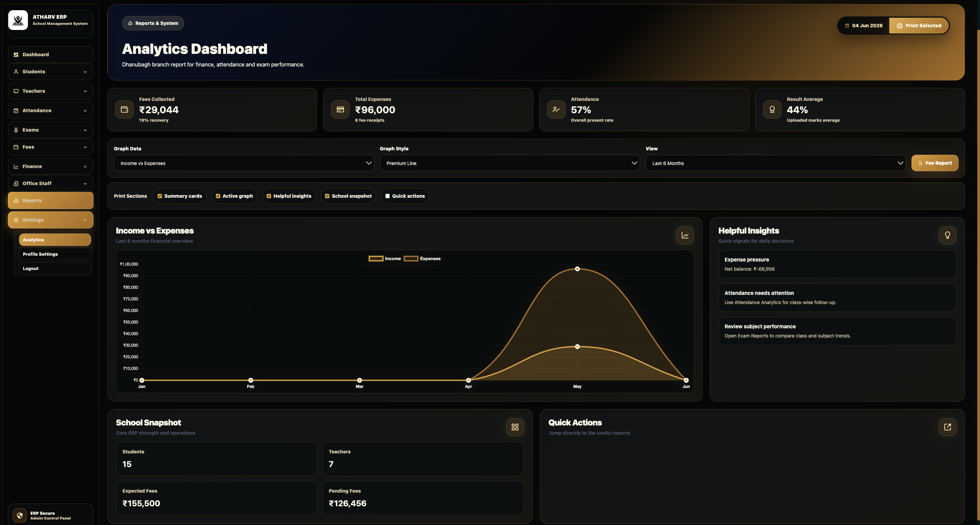Expand the Students menu chevron
980x525 pixels.
85,72
